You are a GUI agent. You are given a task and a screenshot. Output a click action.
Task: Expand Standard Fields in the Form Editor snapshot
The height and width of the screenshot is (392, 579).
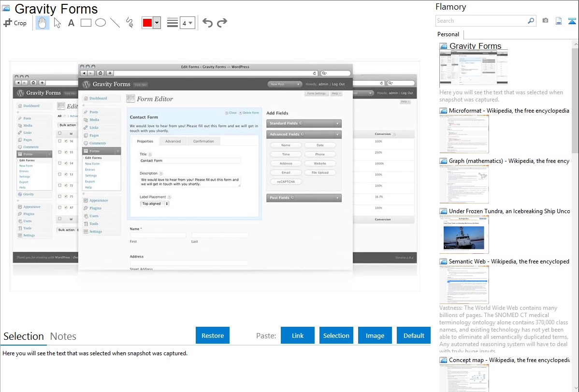pyautogui.click(x=304, y=123)
